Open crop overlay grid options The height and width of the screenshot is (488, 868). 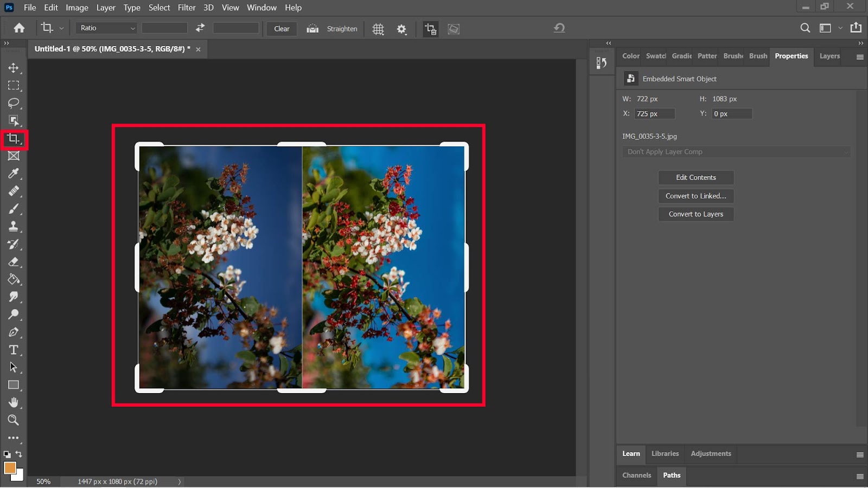pos(378,29)
